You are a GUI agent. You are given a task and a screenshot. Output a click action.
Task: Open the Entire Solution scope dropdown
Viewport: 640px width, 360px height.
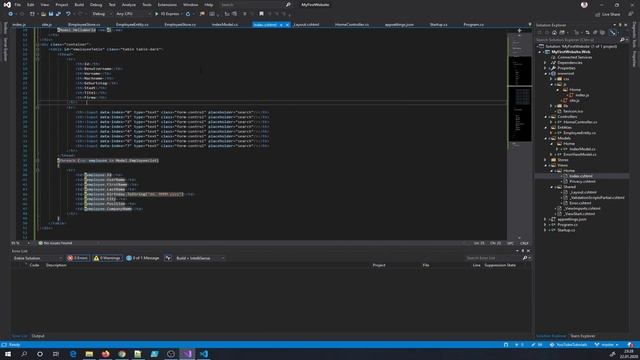(x=37, y=258)
